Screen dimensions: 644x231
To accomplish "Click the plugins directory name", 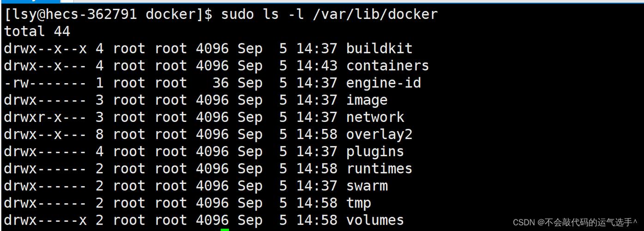I will (x=375, y=152).
